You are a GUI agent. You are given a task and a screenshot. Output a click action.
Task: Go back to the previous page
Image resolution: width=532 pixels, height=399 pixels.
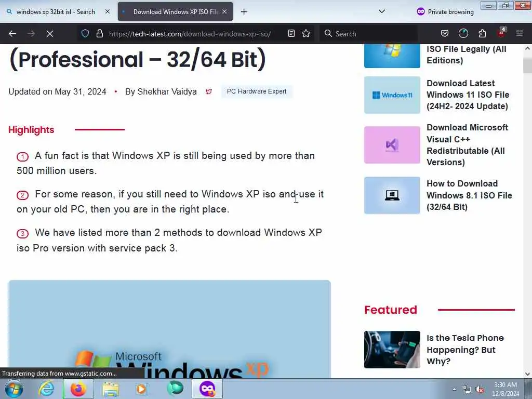click(12, 34)
